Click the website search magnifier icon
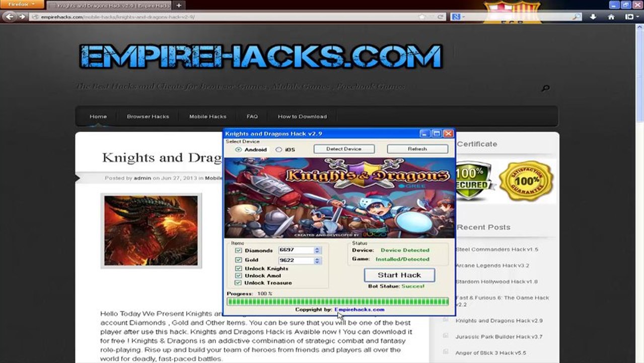The height and width of the screenshot is (363, 644). [545, 88]
